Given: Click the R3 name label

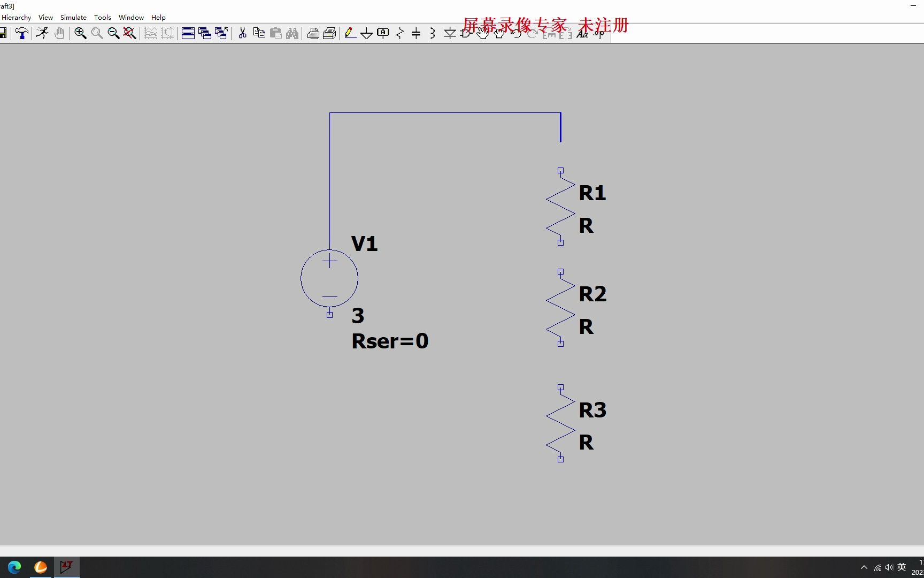Looking at the screenshot, I should point(592,410).
